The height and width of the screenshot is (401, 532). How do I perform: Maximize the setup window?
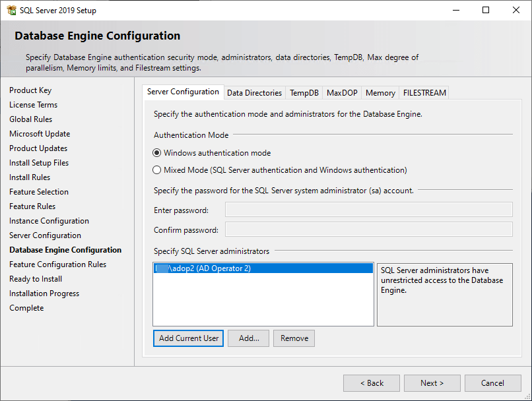(x=486, y=10)
